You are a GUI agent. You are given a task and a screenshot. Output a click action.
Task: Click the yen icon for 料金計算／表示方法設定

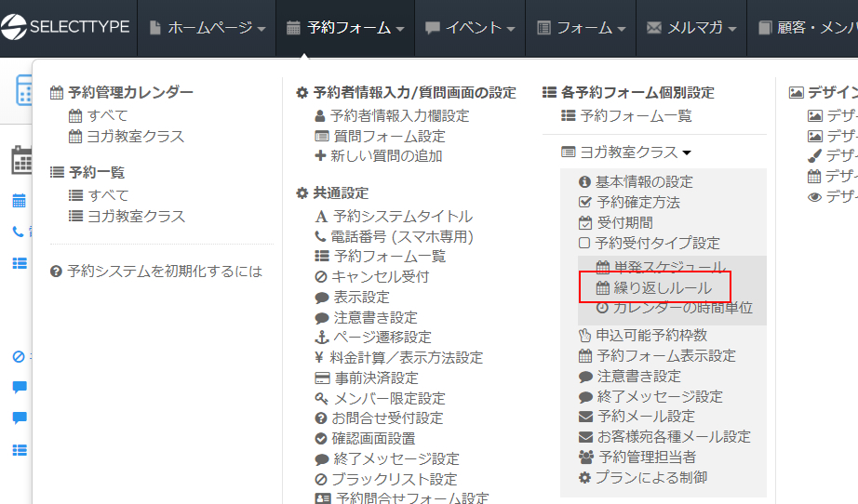320,358
